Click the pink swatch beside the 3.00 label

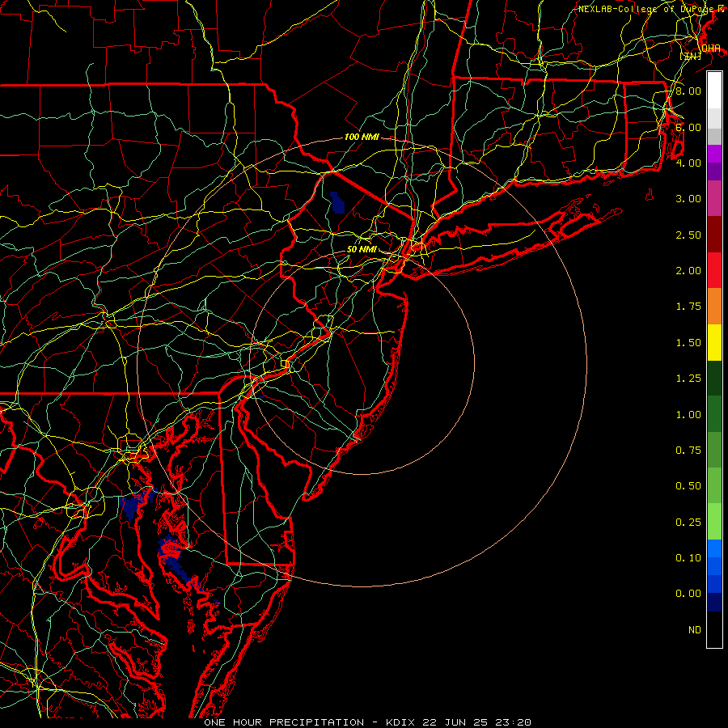pos(714,198)
